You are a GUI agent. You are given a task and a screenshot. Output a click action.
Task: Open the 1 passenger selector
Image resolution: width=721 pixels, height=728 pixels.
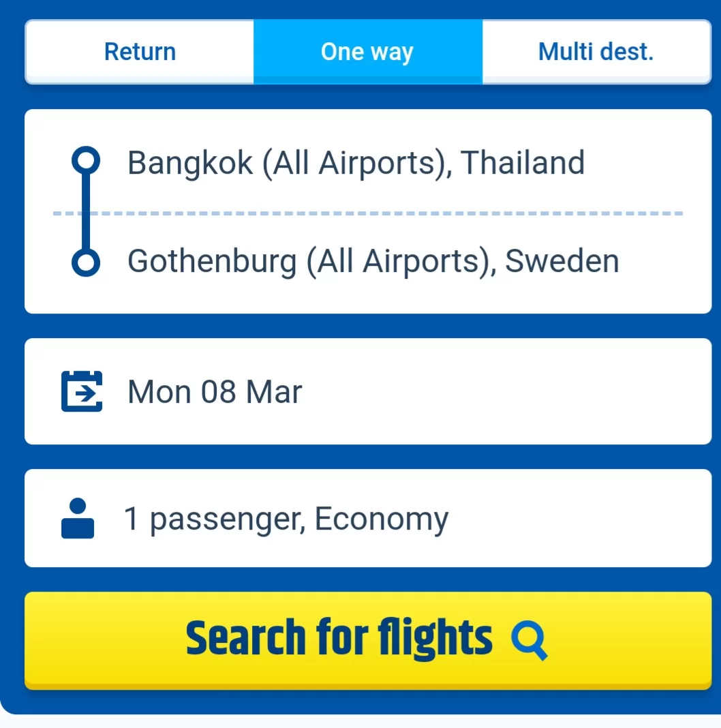214,519
